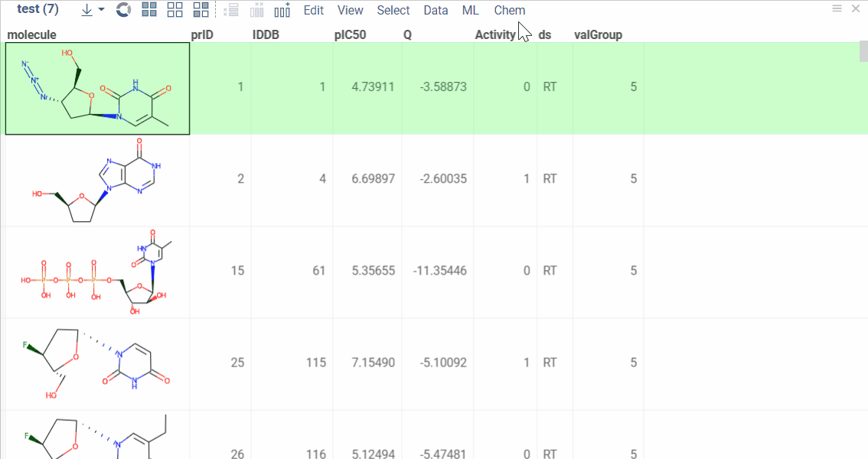Screen dimensions: 868x459
Task: Click pIC50 value 5.35655
Action: 373,270
